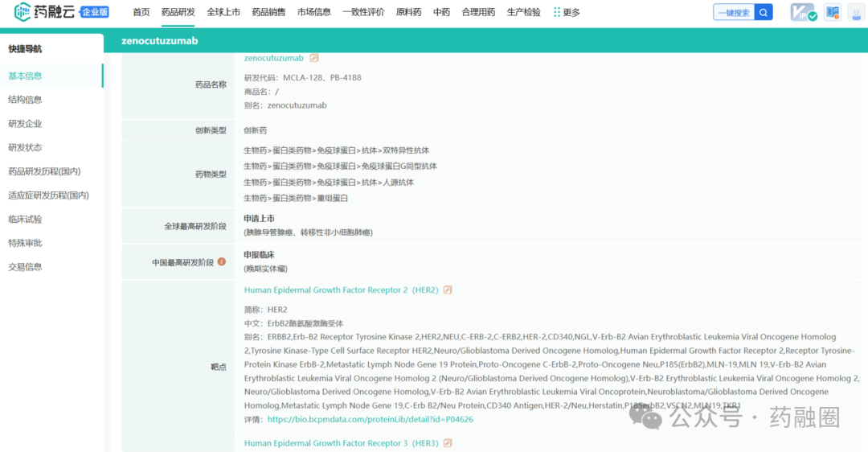
Task: Open the bio.bcpmdata.com protein detail link
Action: [x=371, y=419]
